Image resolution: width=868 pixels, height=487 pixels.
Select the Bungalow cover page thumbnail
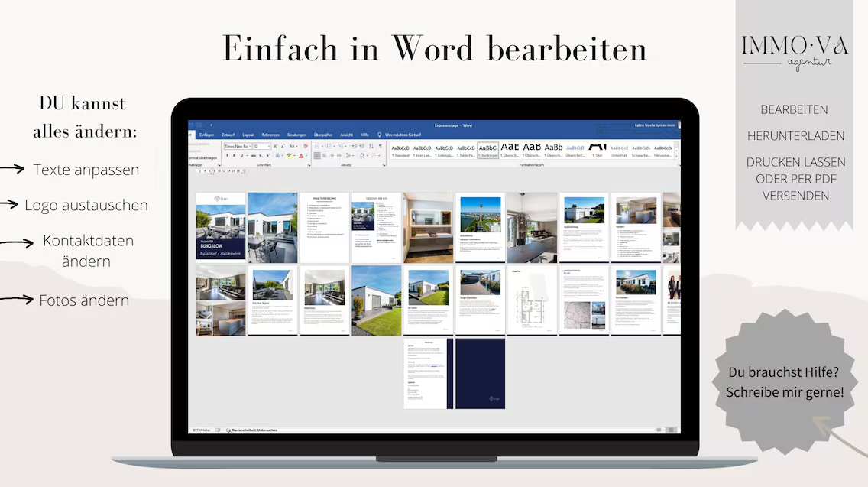(220, 226)
